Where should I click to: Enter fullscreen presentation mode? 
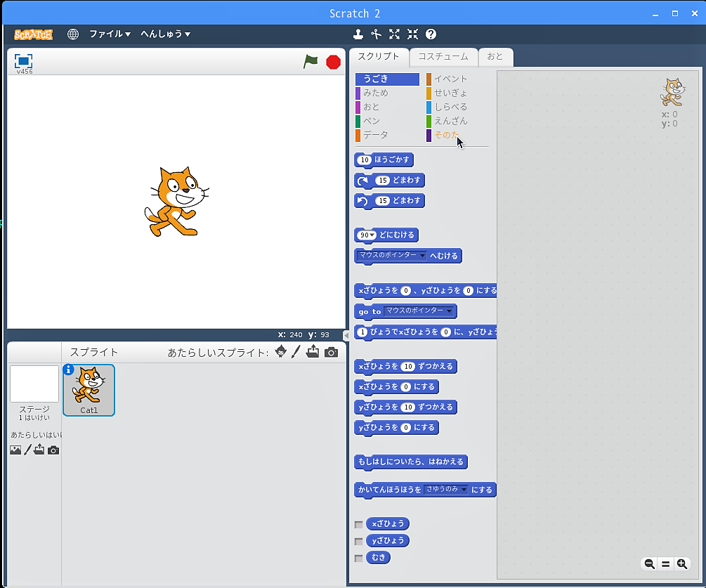coord(23,61)
